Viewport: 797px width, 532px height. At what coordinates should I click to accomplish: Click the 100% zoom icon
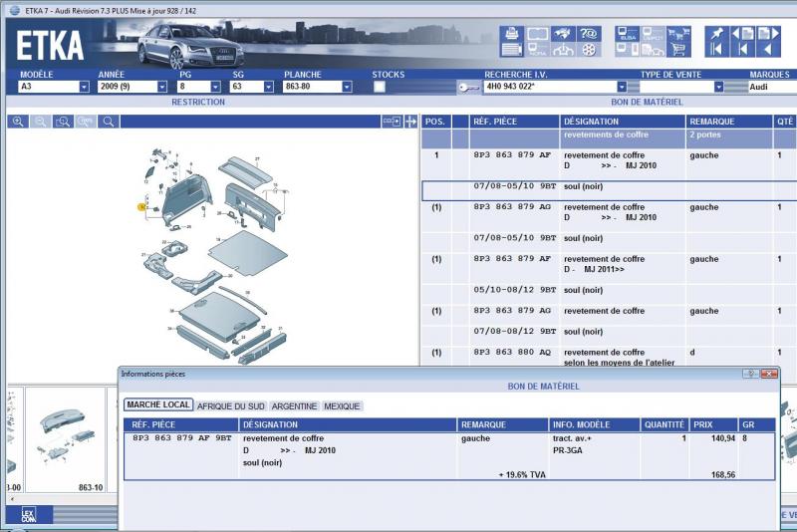[86, 122]
